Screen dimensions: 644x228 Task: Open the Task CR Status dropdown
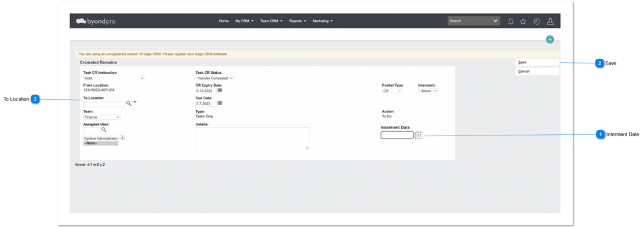coord(214,77)
